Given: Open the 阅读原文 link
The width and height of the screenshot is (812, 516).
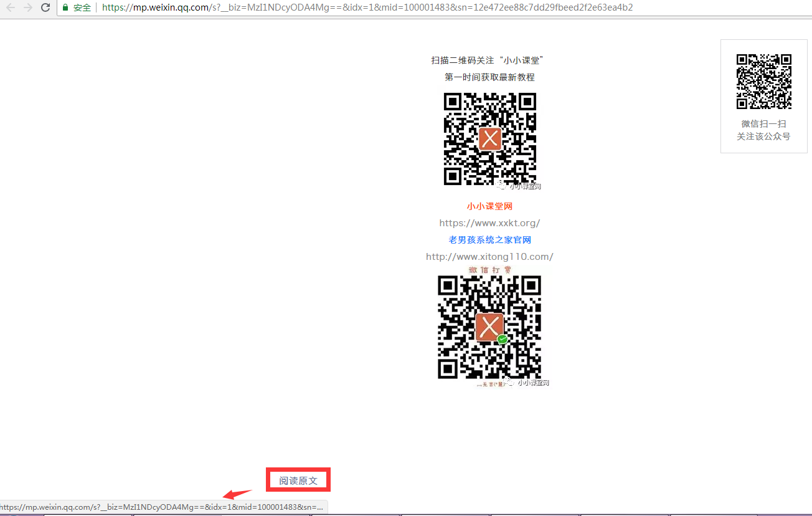Looking at the screenshot, I should click(x=298, y=480).
